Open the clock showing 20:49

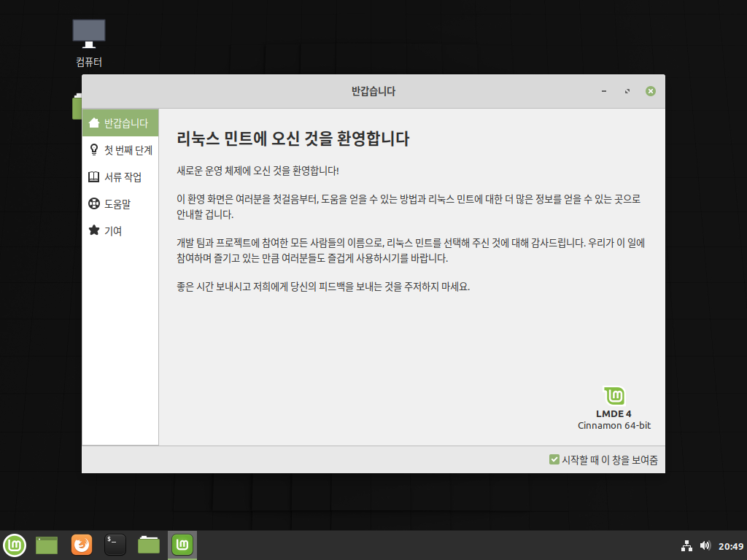click(731, 546)
